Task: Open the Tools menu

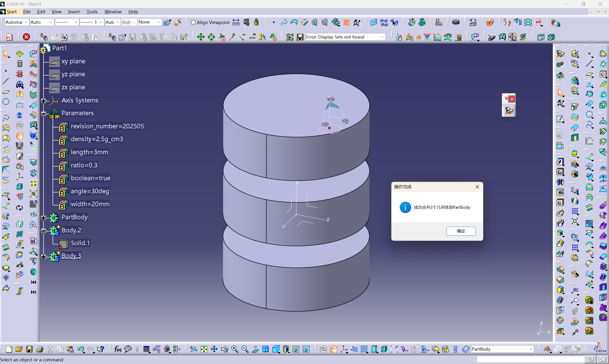Action: click(92, 11)
